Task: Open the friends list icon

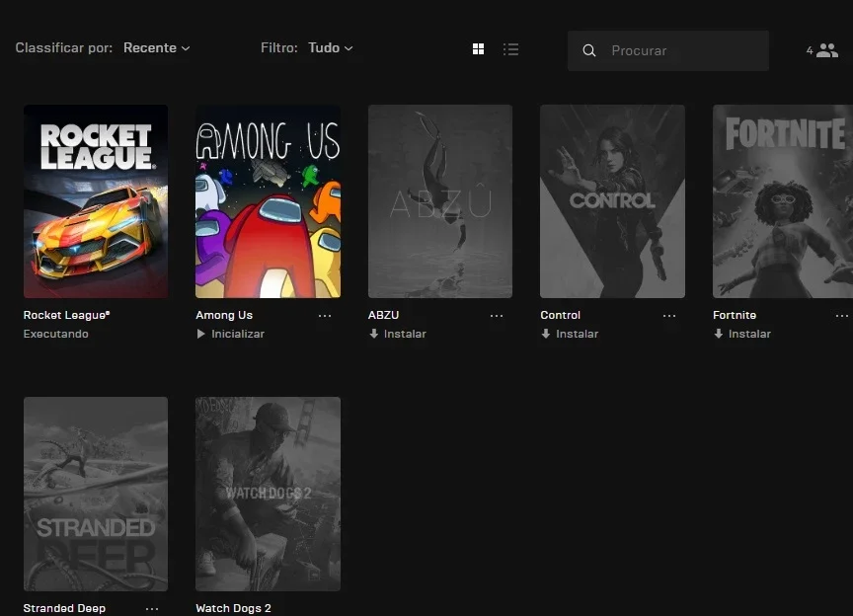Action: click(x=827, y=50)
